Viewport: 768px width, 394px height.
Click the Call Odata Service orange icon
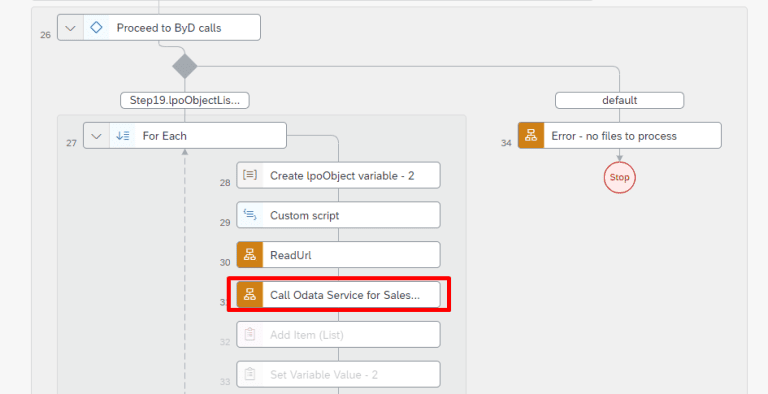click(250, 295)
